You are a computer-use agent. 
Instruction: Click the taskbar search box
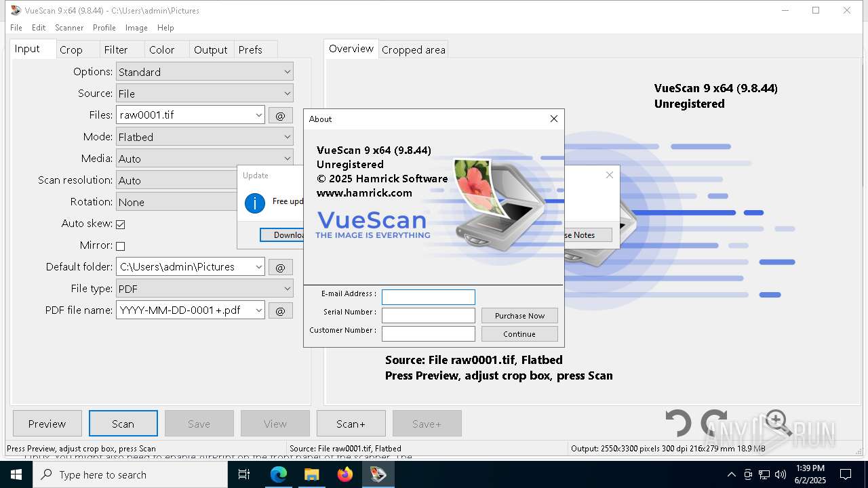(x=130, y=474)
